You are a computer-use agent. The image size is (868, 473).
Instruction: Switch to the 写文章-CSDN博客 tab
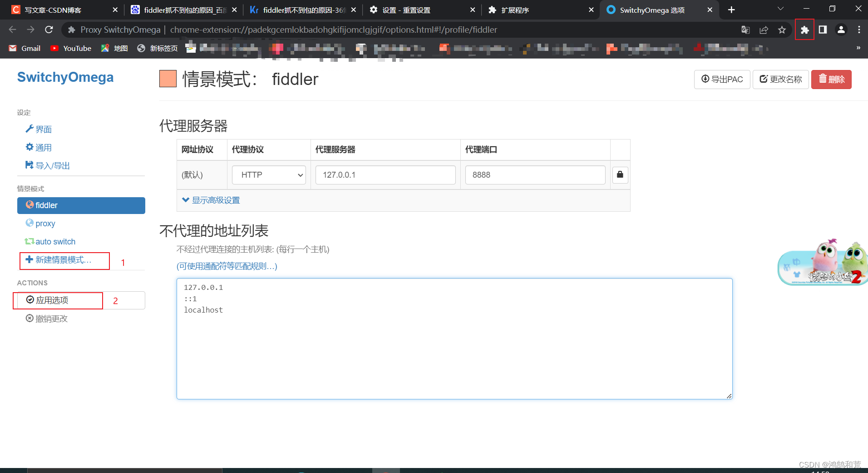(64, 10)
